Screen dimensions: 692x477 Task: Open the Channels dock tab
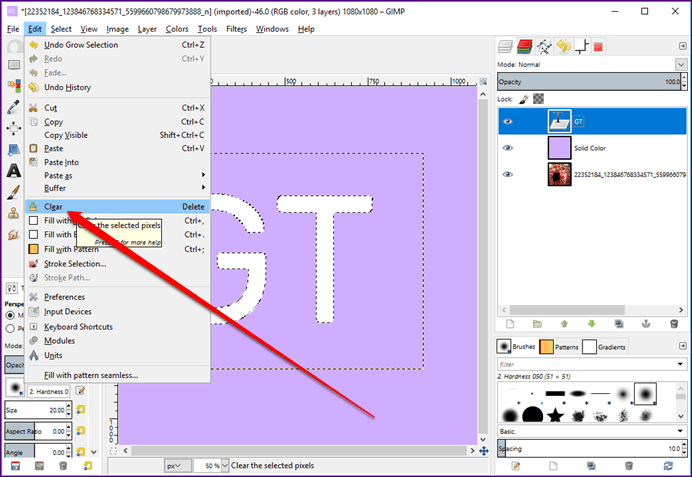(x=524, y=46)
